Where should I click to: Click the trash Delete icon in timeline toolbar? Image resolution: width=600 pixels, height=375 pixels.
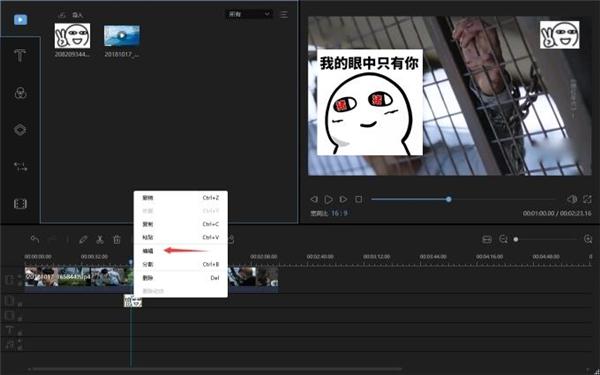(x=117, y=240)
